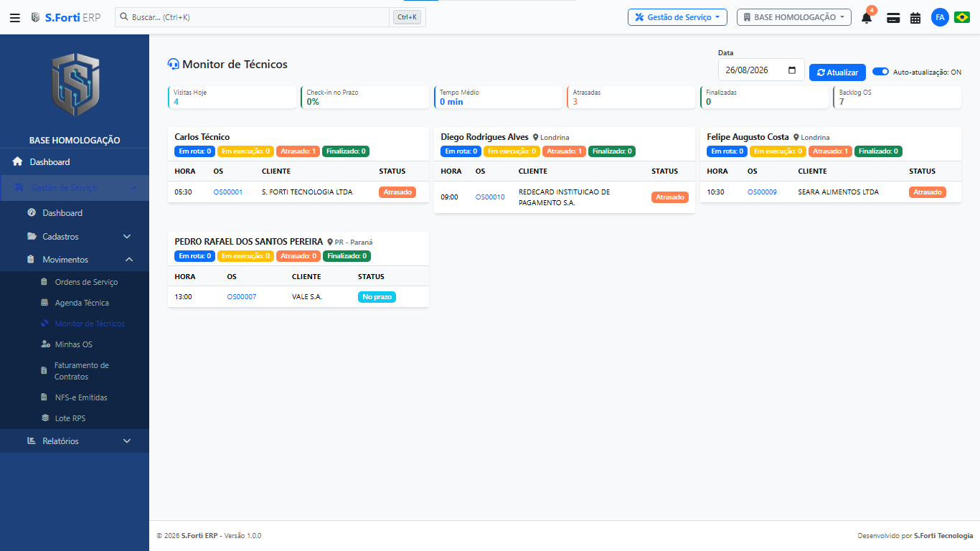Click the FA user avatar
980x551 pixels.
(940, 17)
